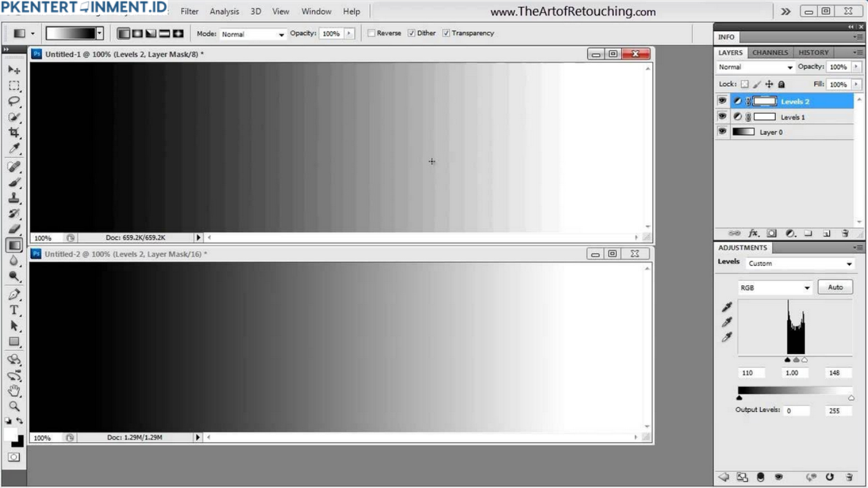Select the Clone Stamp tool
The width and height of the screenshot is (868, 488).
[x=14, y=198]
